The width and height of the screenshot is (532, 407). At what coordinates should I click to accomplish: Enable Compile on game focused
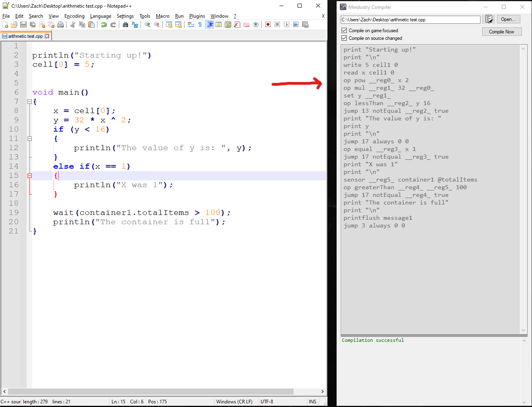[344, 30]
